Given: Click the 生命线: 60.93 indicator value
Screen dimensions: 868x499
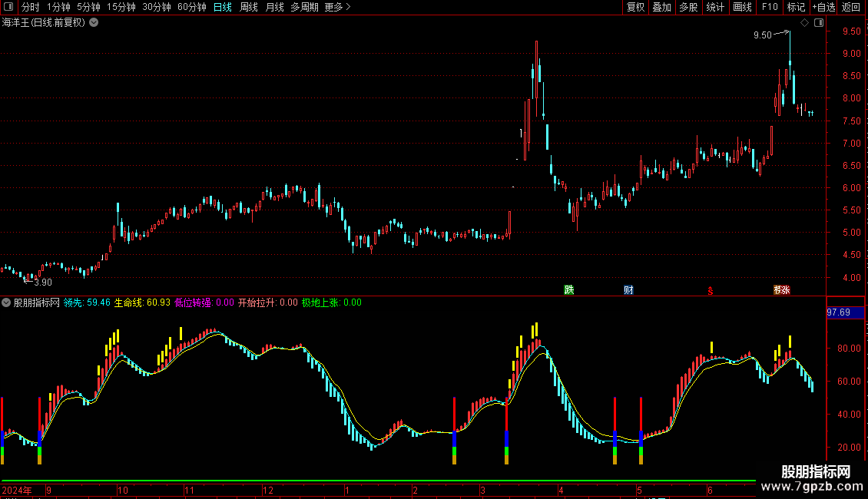Looking at the screenshot, I should click(x=142, y=302).
